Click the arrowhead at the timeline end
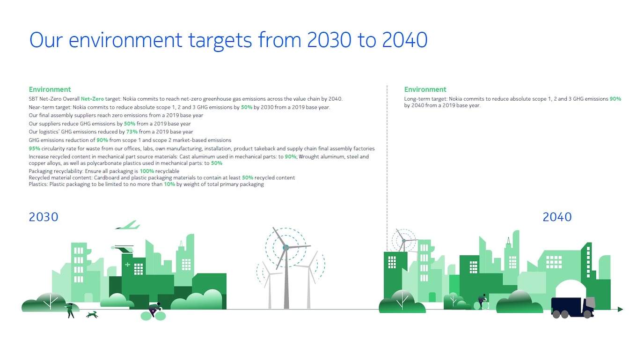The width and height of the screenshot is (644, 362). [620, 309]
